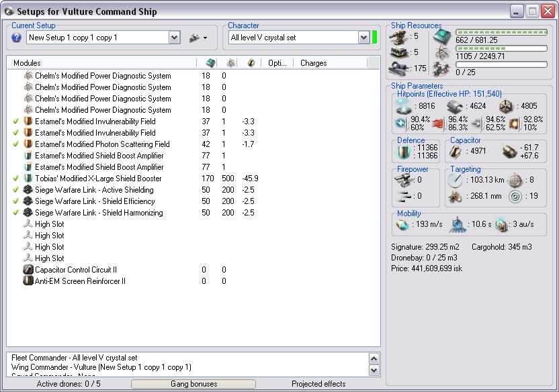Click the empty drone bandwidth progress bar
Screen dimensions: 559x392
click(x=502, y=64)
